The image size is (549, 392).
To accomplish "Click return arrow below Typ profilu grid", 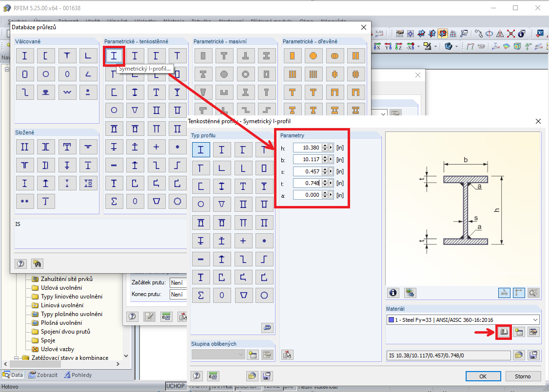I will (x=267, y=328).
